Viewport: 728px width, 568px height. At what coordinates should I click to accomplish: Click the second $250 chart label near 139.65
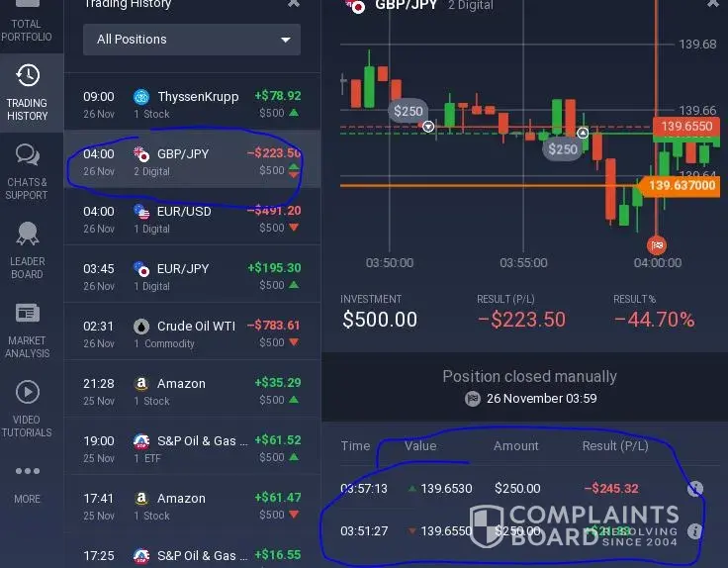[x=562, y=149]
